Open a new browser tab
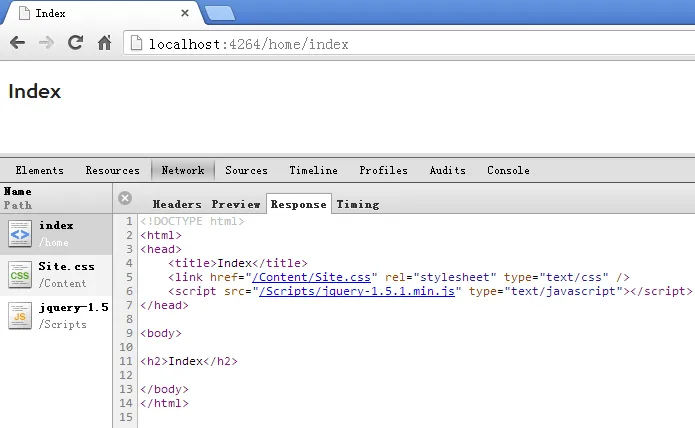 click(220, 13)
